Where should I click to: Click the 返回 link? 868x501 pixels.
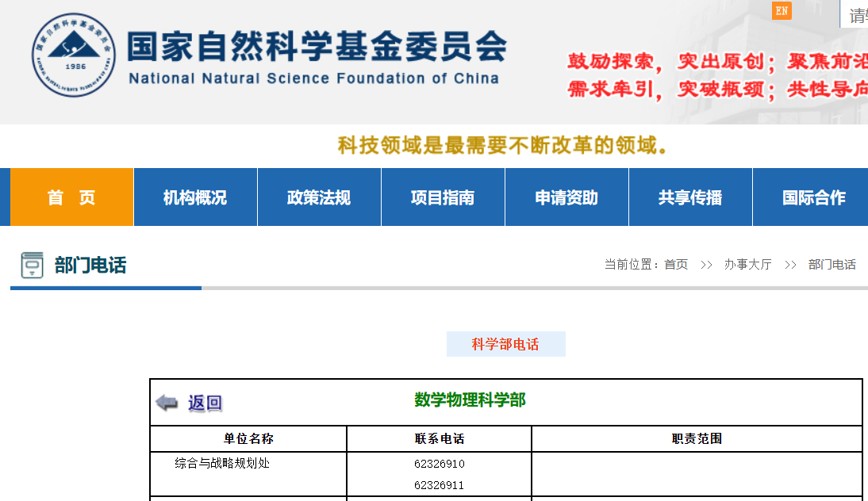click(x=205, y=403)
